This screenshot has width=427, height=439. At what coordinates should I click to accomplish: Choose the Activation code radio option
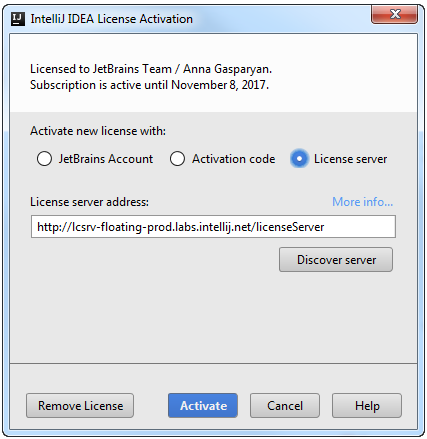click(x=177, y=159)
